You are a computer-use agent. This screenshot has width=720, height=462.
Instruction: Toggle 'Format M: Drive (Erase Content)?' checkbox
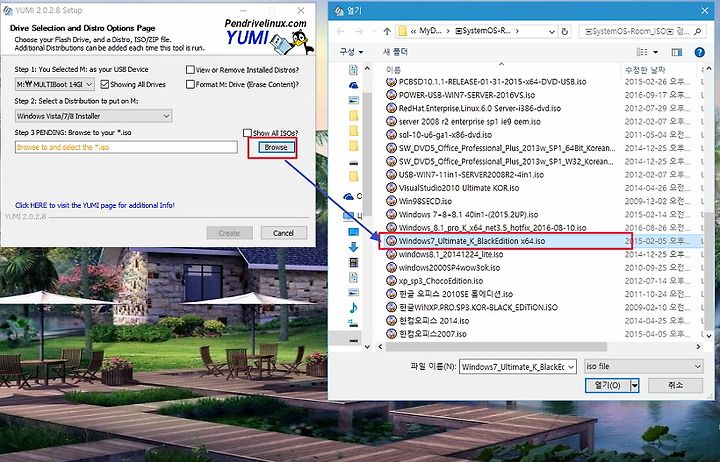(x=190, y=85)
